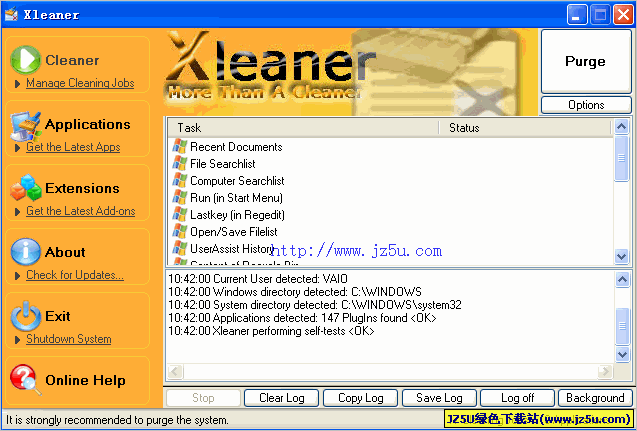Click status bar purge recommendation text
Screen dimensions: 637x431
(117, 420)
